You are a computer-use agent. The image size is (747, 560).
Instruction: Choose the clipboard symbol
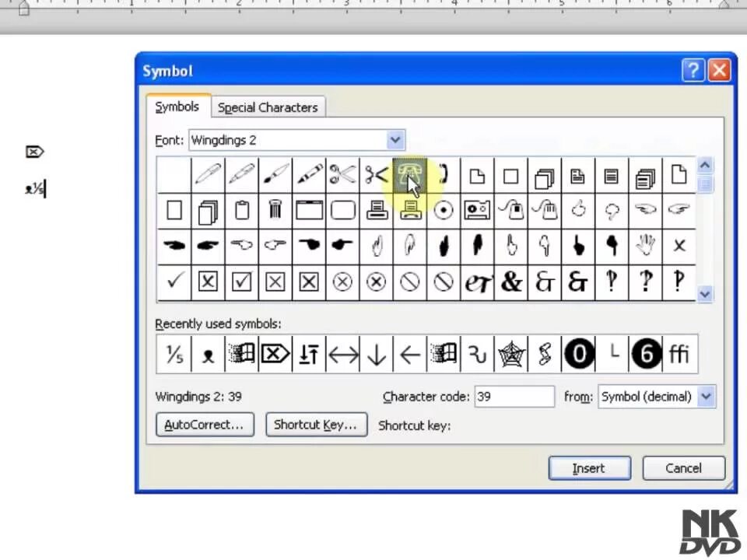(241, 210)
